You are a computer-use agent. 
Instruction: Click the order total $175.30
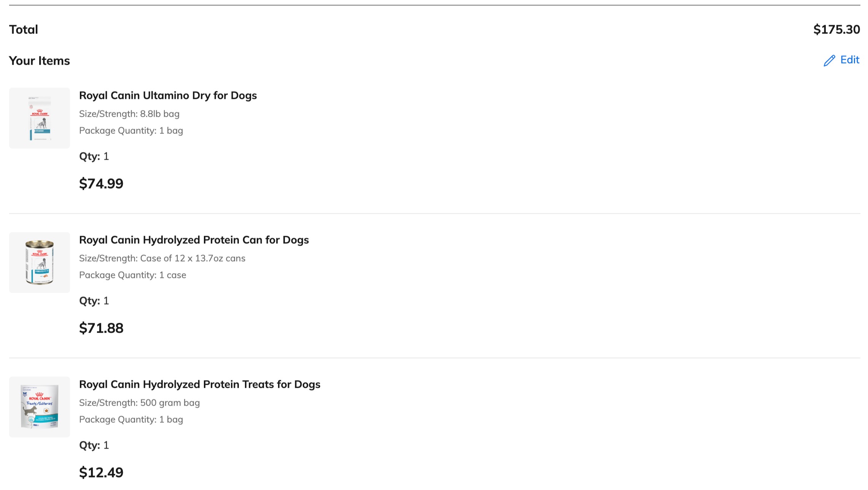point(836,29)
